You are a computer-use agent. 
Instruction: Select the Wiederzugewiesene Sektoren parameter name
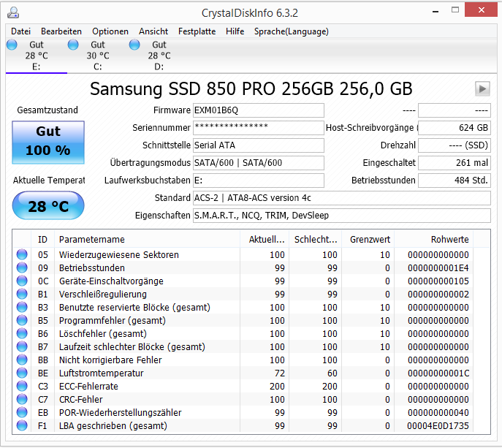tap(119, 254)
